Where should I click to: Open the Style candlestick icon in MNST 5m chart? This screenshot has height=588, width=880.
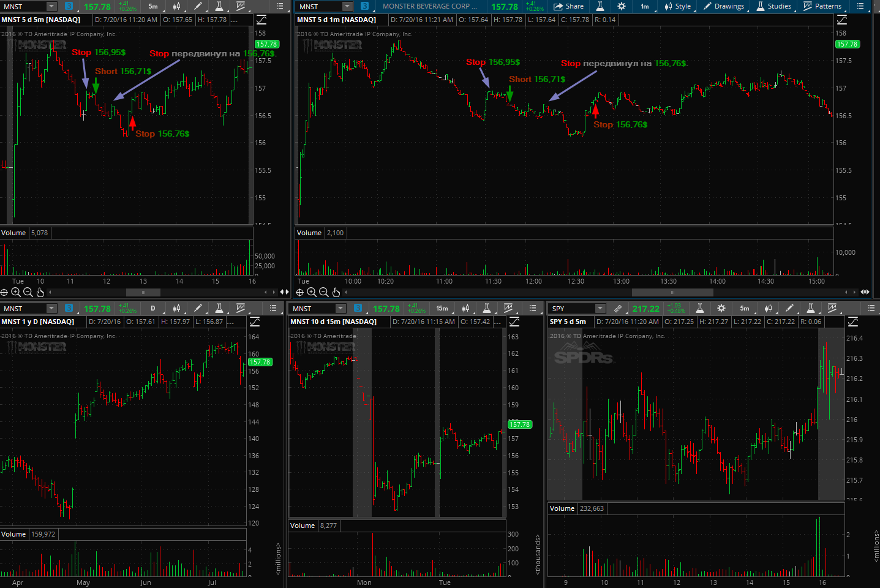tap(176, 6)
